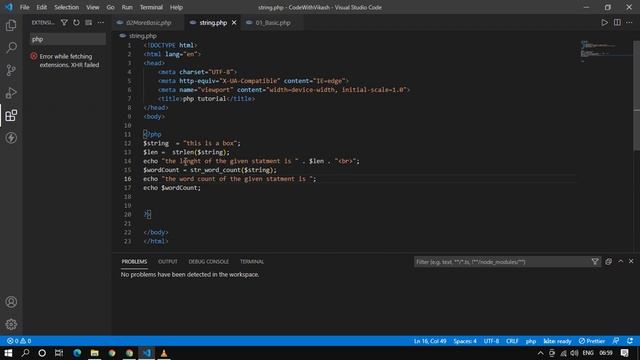Open the Manage gear icon
The width and height of the screenshot is (640, 360).
click(x=11, y=324)
